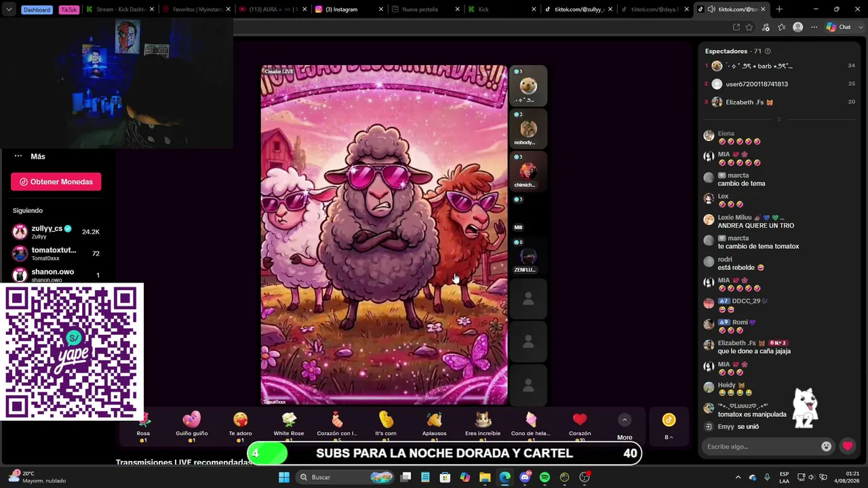Open taskbar Task View
868x488 pixels.
click(406, 477)
